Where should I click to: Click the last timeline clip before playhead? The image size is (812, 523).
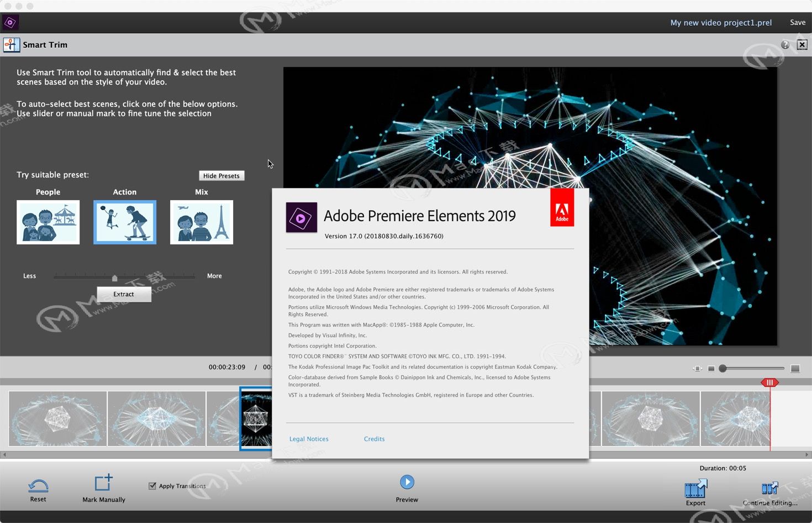point(735,419)
